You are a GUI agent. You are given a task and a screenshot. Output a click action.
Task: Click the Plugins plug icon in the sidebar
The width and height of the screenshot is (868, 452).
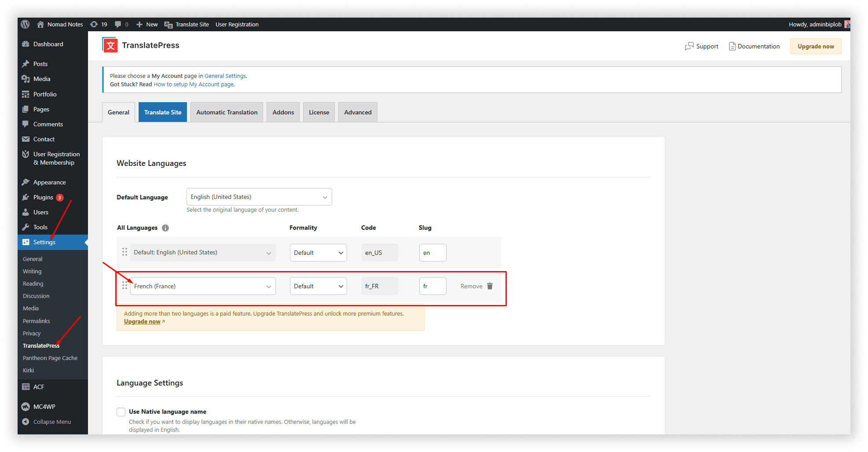pos(26,197)
